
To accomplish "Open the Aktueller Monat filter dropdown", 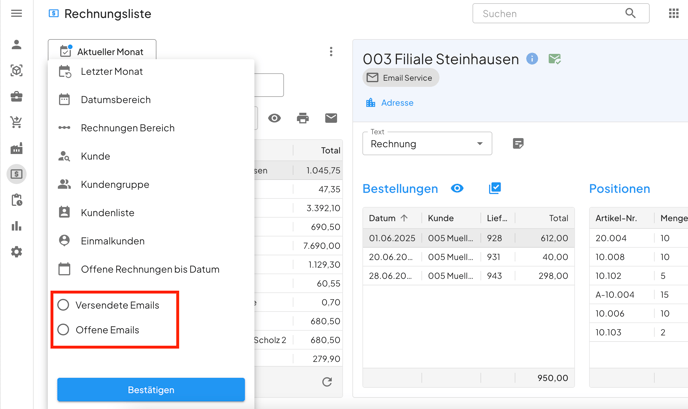I will click(102, 51).
